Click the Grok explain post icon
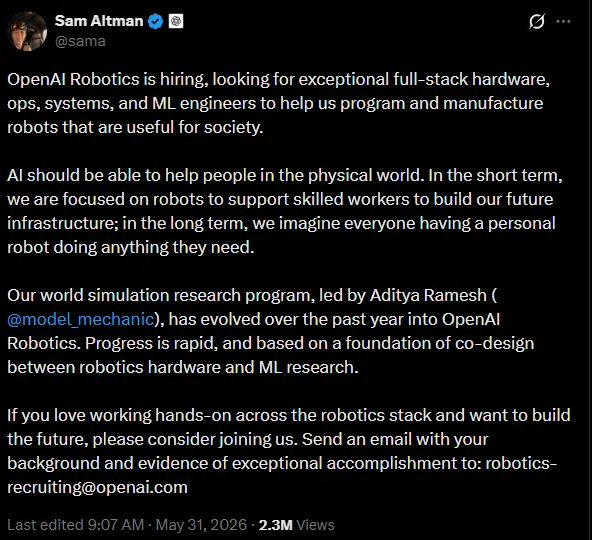592x540 pixels. pyautogui.click(x=537, y=22)
